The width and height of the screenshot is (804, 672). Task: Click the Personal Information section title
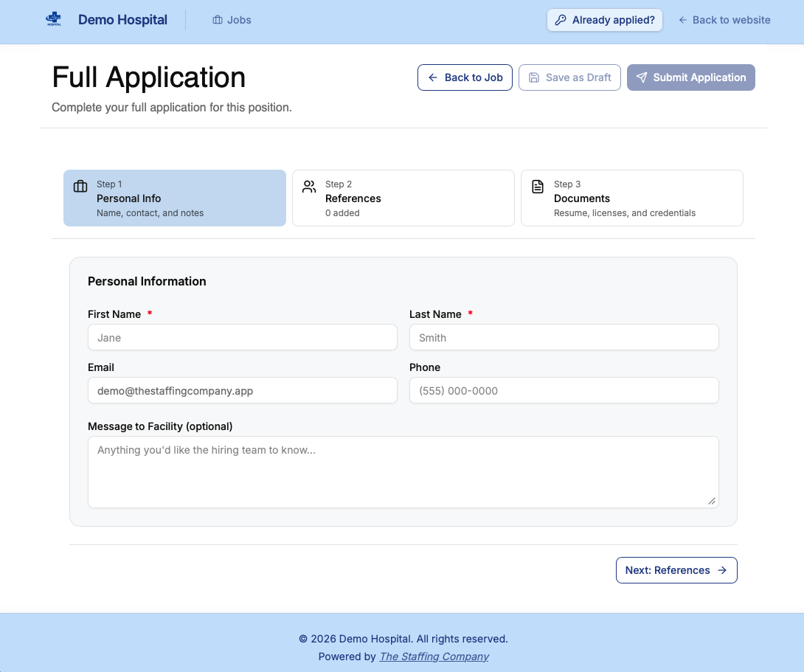148,281
